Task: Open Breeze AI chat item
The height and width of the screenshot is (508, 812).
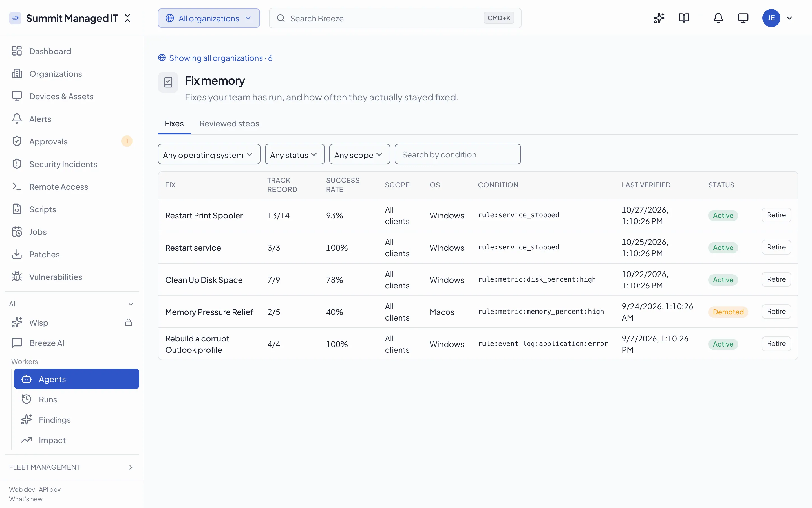Action: tap(72, 343)
